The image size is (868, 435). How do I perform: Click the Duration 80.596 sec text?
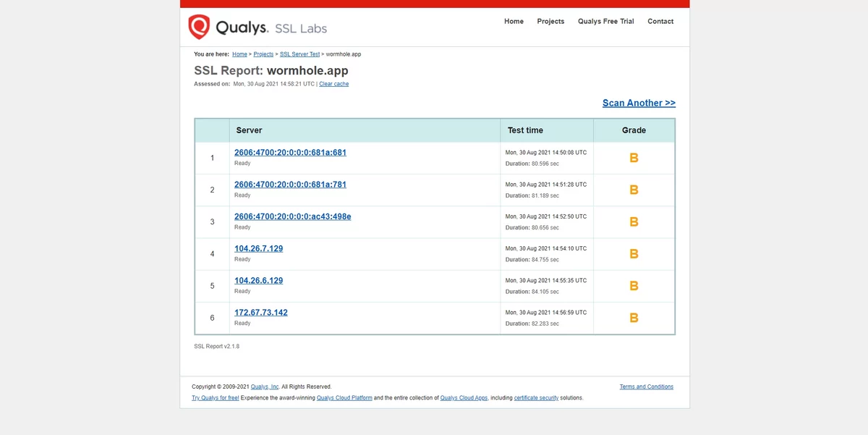tap(532, 164)
